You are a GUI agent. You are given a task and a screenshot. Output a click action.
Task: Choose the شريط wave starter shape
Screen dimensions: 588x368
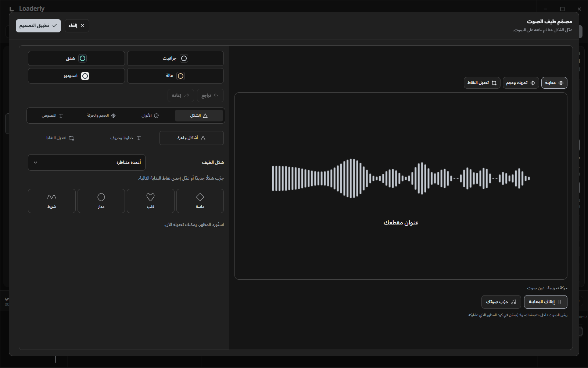click(52, 201)
